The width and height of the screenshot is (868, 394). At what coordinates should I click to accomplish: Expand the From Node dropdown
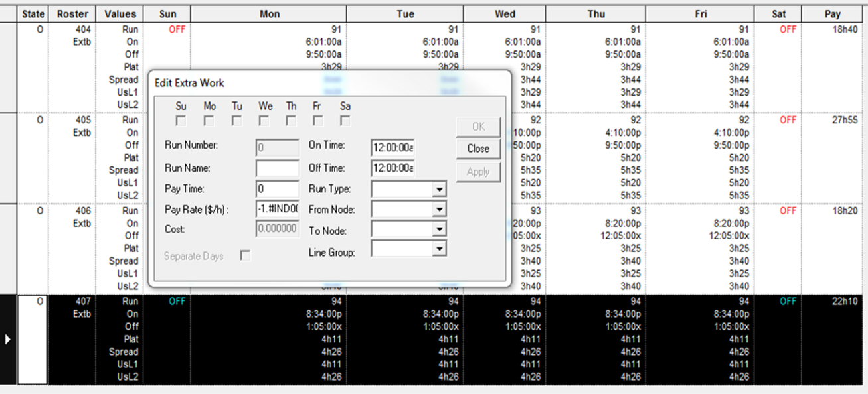438,210
